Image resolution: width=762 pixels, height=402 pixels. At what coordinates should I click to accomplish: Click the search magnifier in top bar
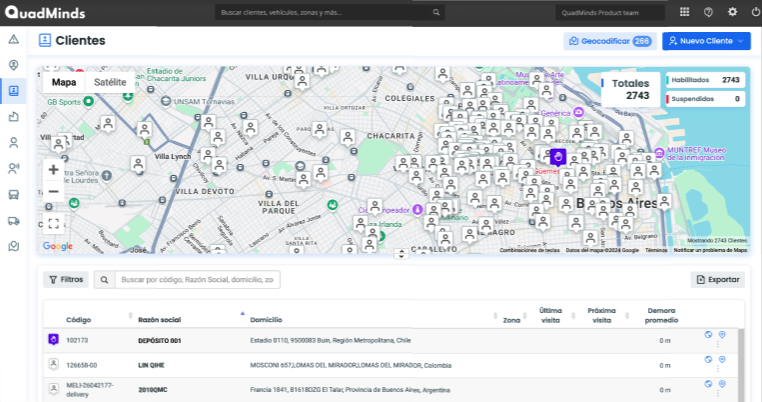(x=436, y=13)
